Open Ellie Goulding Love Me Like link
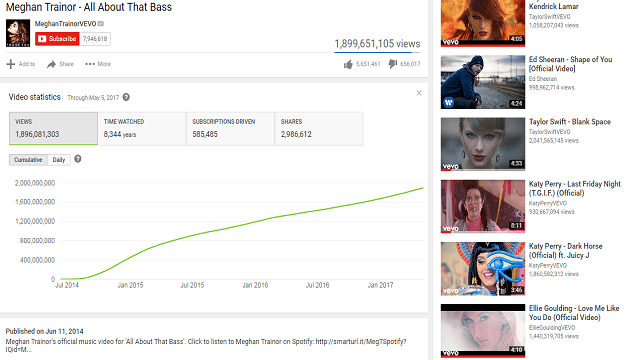The height and width of the screenshot is (360, 640). click(x=574, y=313)
